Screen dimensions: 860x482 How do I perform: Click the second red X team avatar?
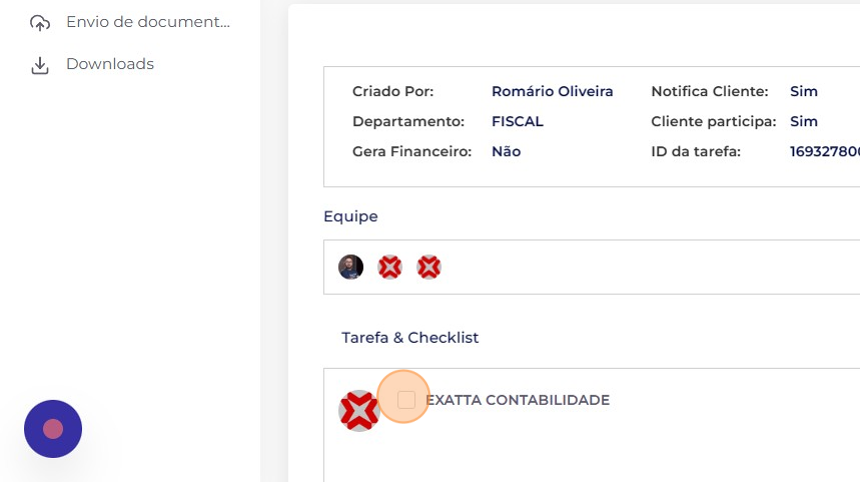click(x=429, y=267)
